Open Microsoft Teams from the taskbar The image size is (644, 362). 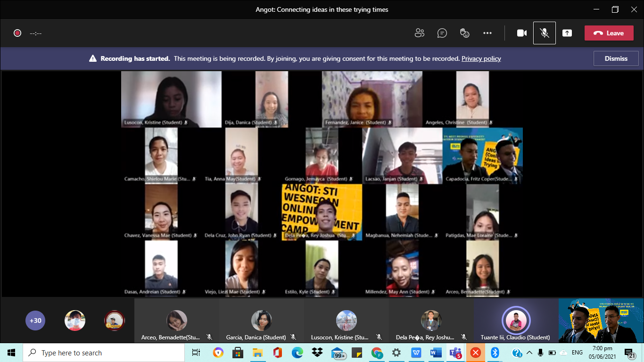click(x=455, y=353)
